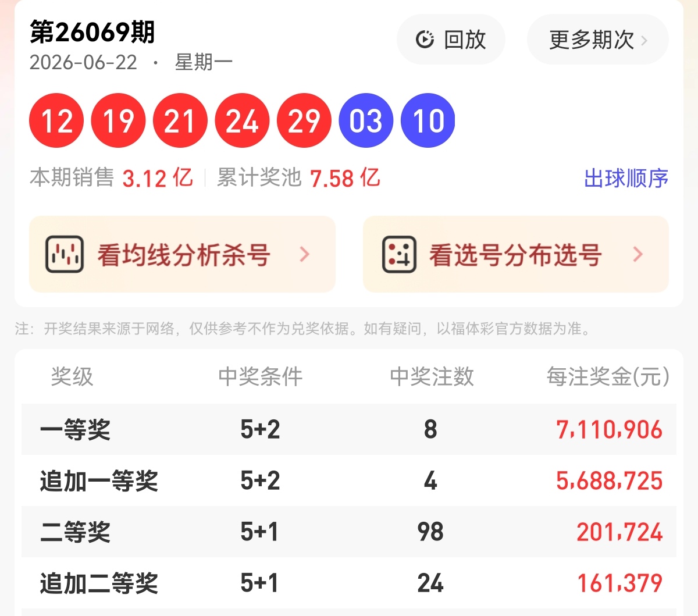Click the 二等奖 row label
This screenshot has width=698, height=616.
(75, 532)
